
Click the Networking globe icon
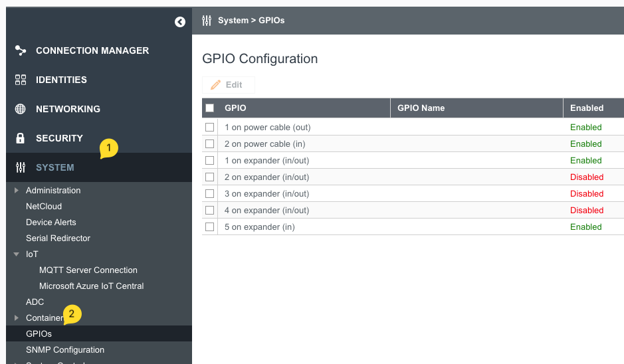21,109
